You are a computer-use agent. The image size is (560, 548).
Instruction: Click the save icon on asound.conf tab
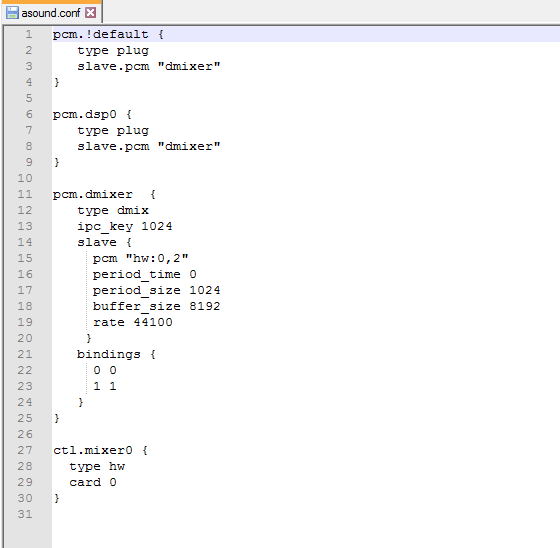[12, 13]
